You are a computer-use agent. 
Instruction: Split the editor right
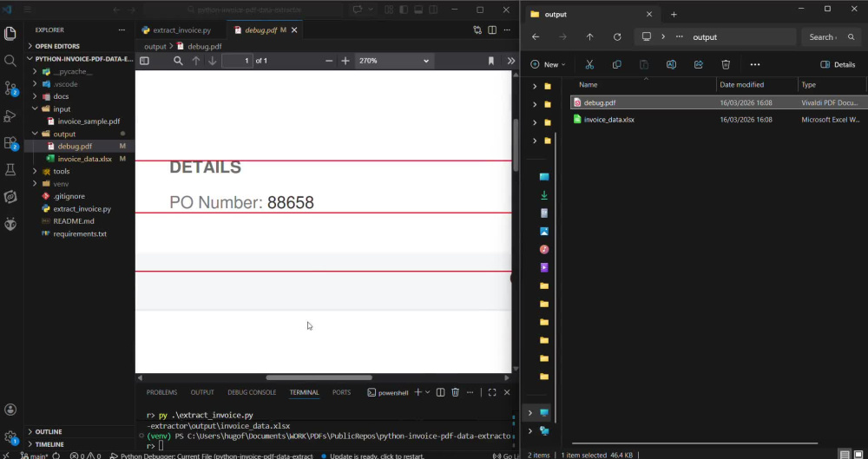pos(492,30)
